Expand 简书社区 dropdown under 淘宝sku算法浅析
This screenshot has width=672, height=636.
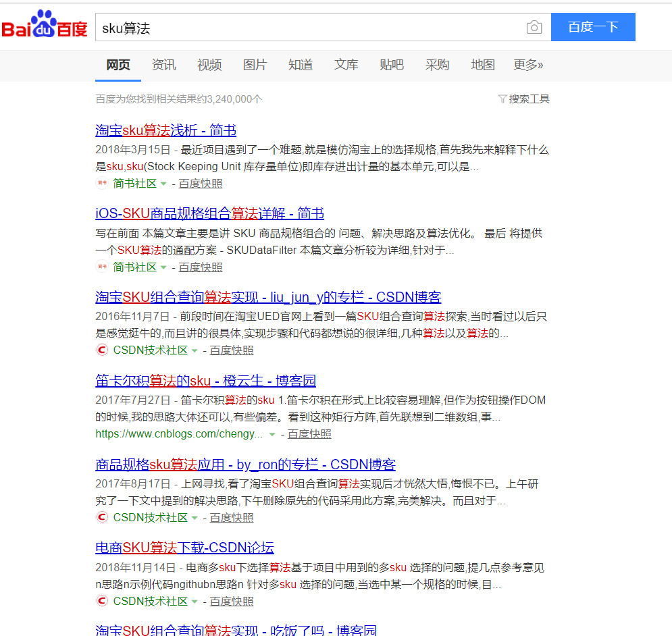(163, 184)
